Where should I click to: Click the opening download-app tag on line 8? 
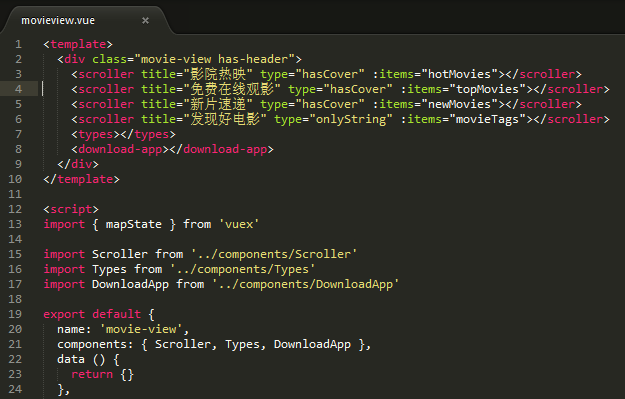tap(120, 149)
